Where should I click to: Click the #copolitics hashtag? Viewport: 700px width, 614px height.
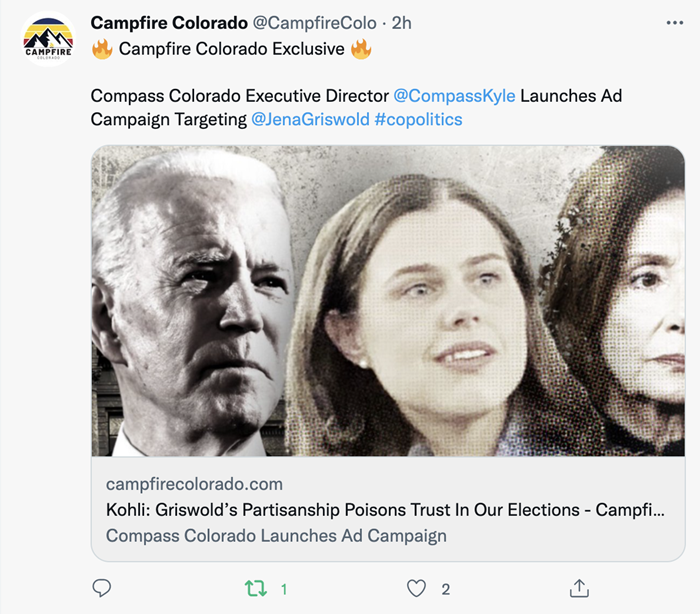tap(418, 119)
